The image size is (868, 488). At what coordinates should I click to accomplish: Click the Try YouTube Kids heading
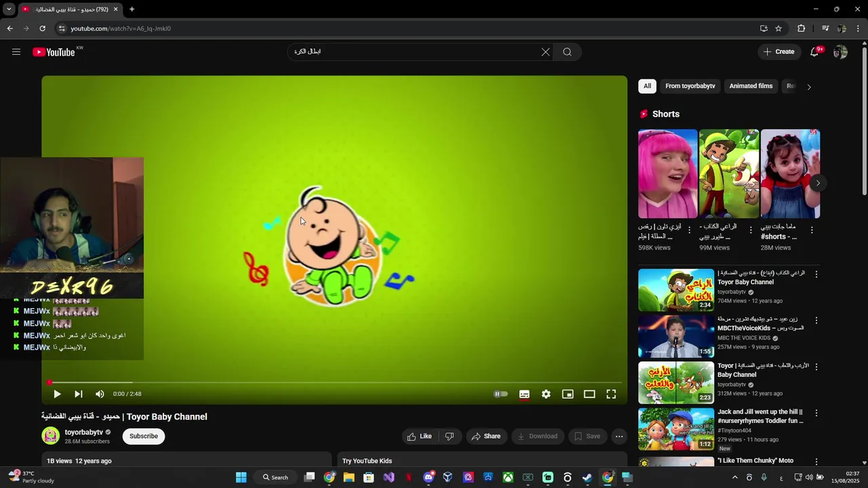pyautogui.click(x=367, y=461)
